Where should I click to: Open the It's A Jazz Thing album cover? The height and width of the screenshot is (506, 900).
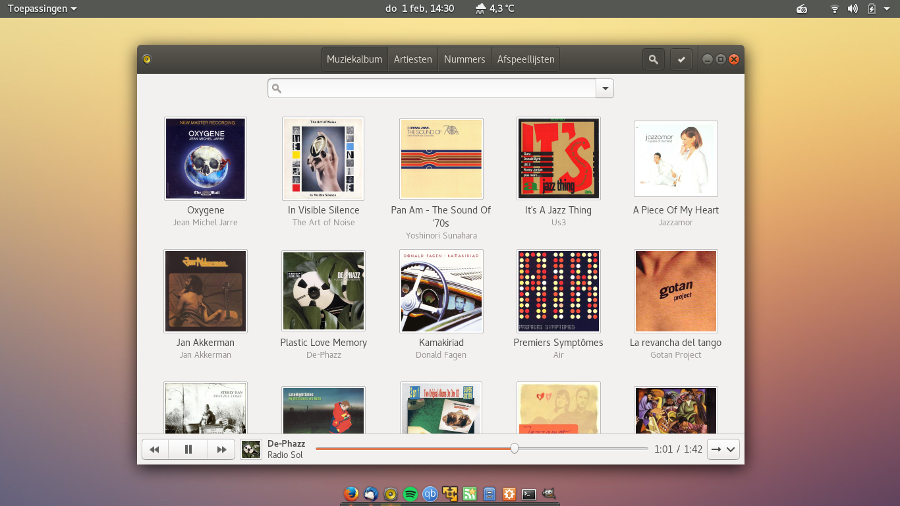click(x=558, y=159)
